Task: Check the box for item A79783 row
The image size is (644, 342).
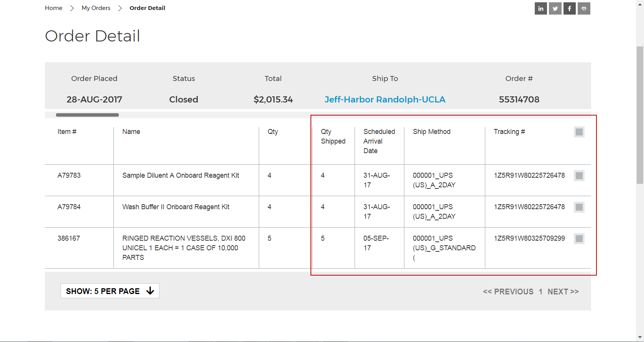Action: click(x=579, y=176)
